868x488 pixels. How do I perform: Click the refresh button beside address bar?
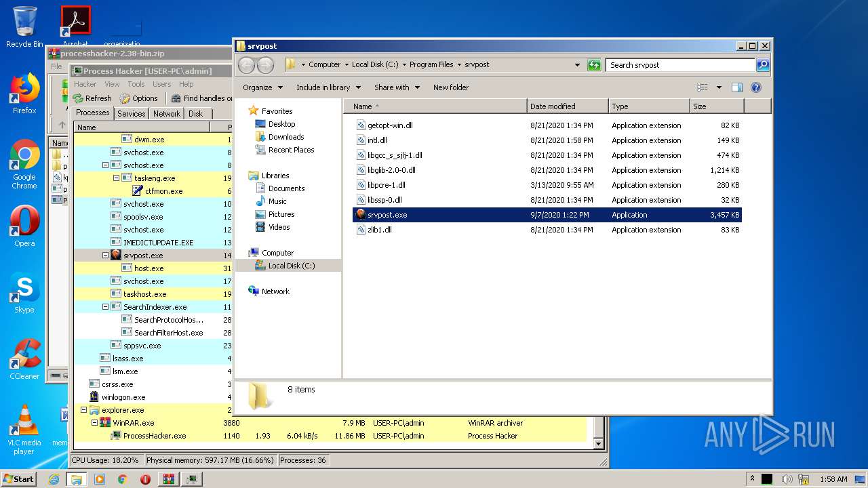pyautogui.click(x=594, y=65)
